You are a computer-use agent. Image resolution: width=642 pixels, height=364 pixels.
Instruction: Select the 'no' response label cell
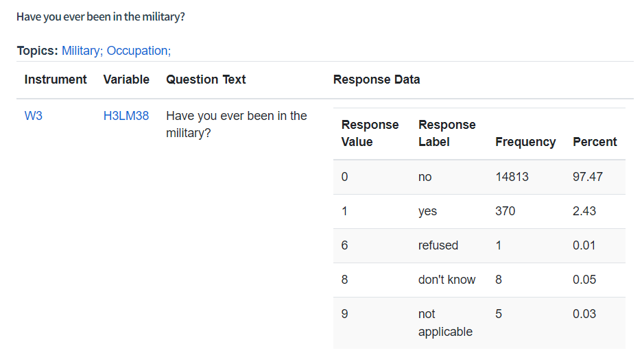(x=425, y=177)
